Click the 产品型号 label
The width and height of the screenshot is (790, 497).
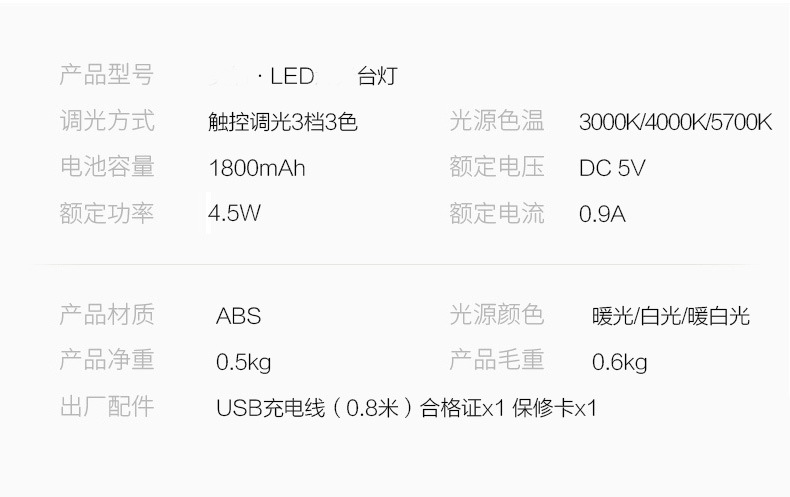pyautogui.click(x=107, y=76)
